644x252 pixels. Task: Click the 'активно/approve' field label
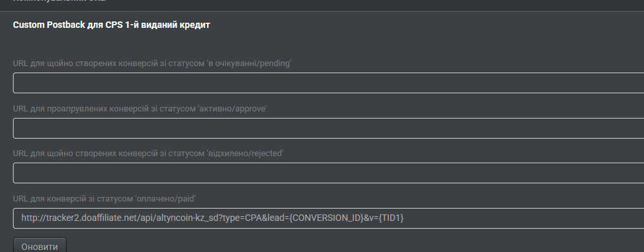(x=140, y=109)
